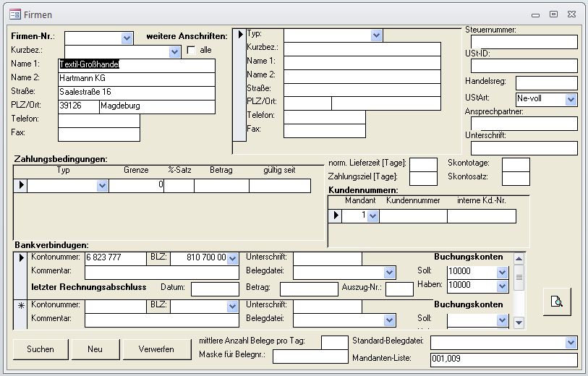Expand the weitere Anschriften Typ dropdown
588x376 pixels.
pos(376,35)
